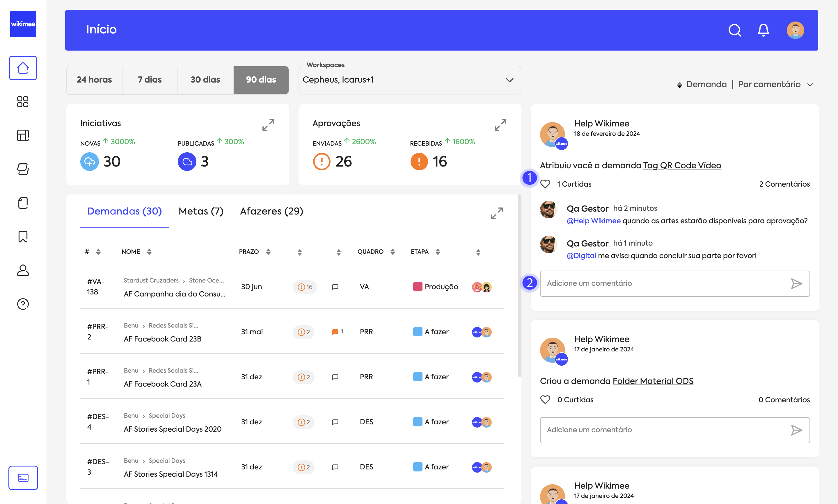Image resolution: width=838 pixels, height=504 pixels.
Task: Open notifications bell icon
Action: 763,30
